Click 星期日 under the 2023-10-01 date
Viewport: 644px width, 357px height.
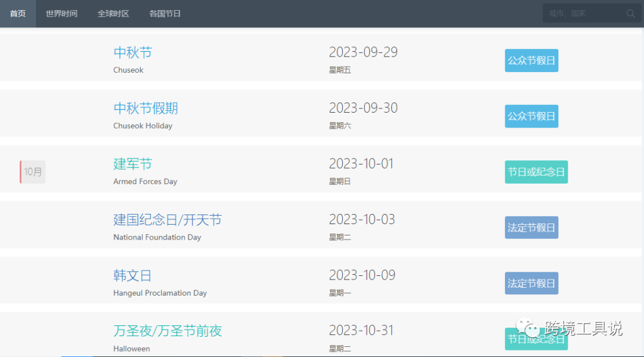coord(340,181)
